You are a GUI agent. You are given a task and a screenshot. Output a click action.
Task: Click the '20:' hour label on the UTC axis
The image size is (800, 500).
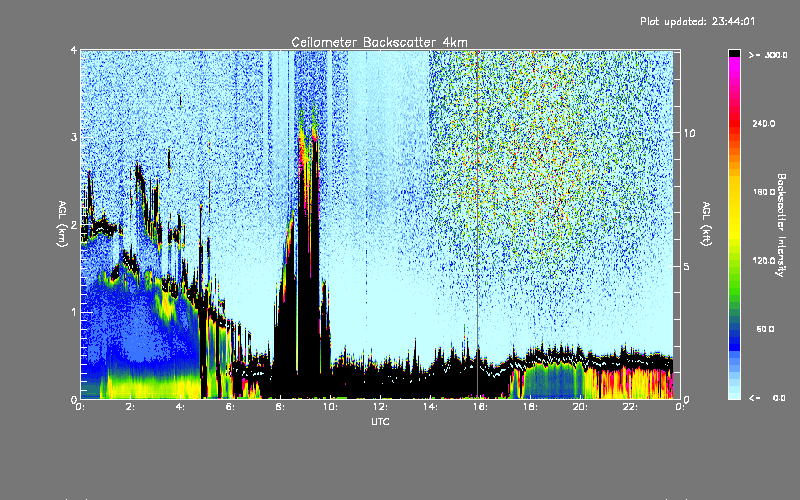[580, 407]
